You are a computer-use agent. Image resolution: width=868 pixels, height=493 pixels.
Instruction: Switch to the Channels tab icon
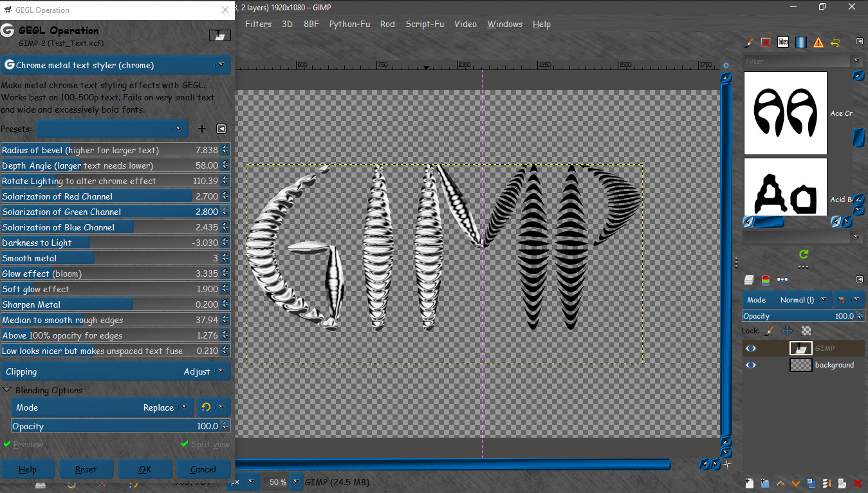[765, 280]
